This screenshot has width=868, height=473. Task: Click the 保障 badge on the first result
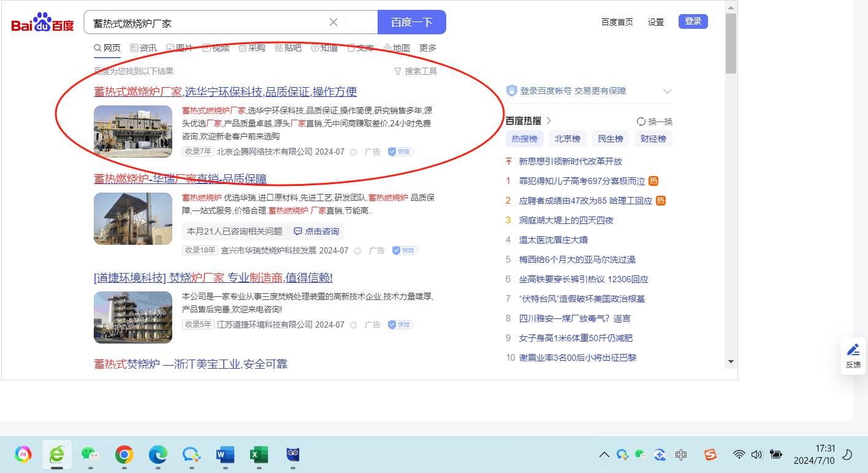pyautogui.click(x=400, y=152)
